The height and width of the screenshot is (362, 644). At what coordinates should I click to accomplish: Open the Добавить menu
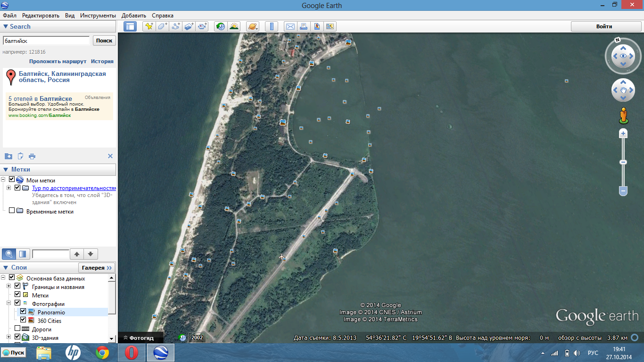(x=133, y=16)
